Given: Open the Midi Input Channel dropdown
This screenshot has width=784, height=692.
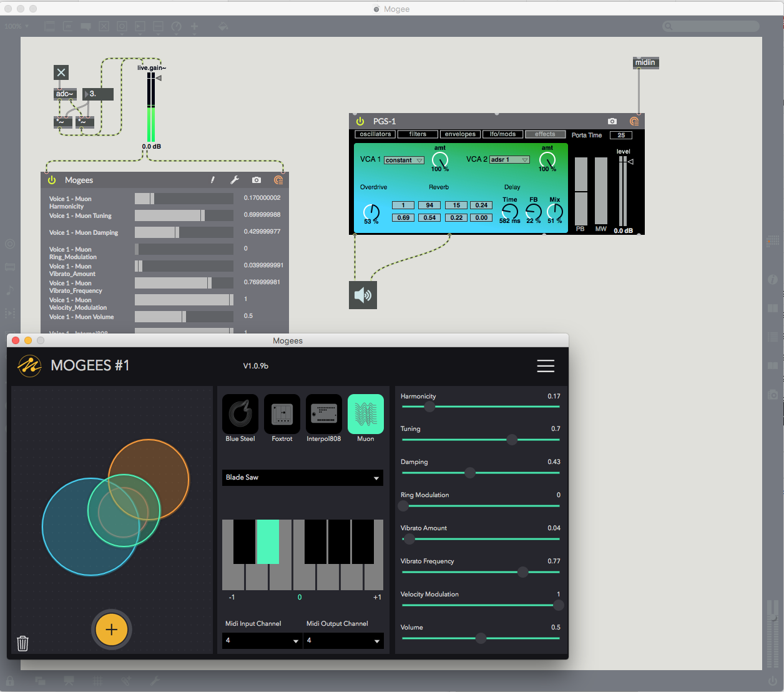Looking at the screenshot, I should pyautogui.click(x=262, y=641).
